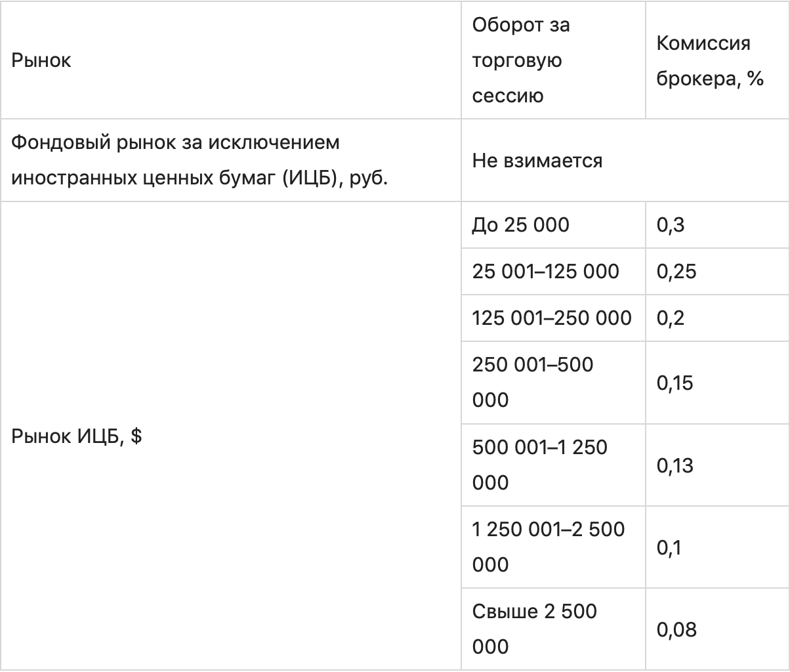Click the "До 25 000" turnover cell
The height and width of the screenshot is (672, 790).
520,225
